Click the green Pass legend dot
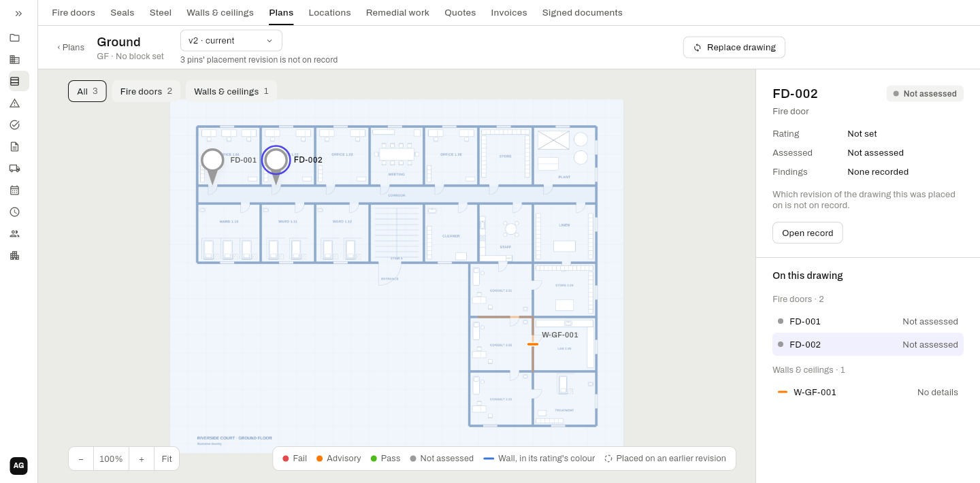Image resolution: width=980 pixels, height=483 pixels. click(374, 459)
